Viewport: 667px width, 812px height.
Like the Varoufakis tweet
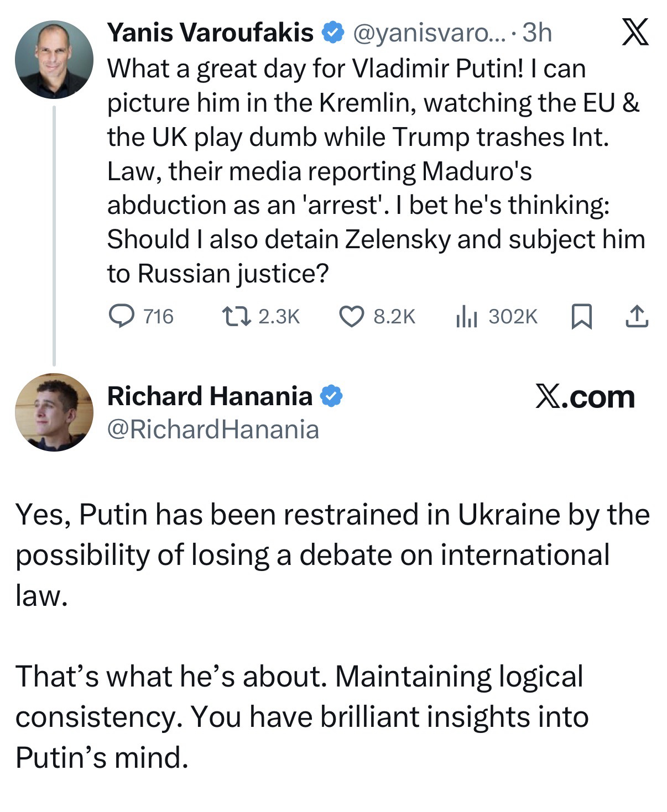coord(350,317)
